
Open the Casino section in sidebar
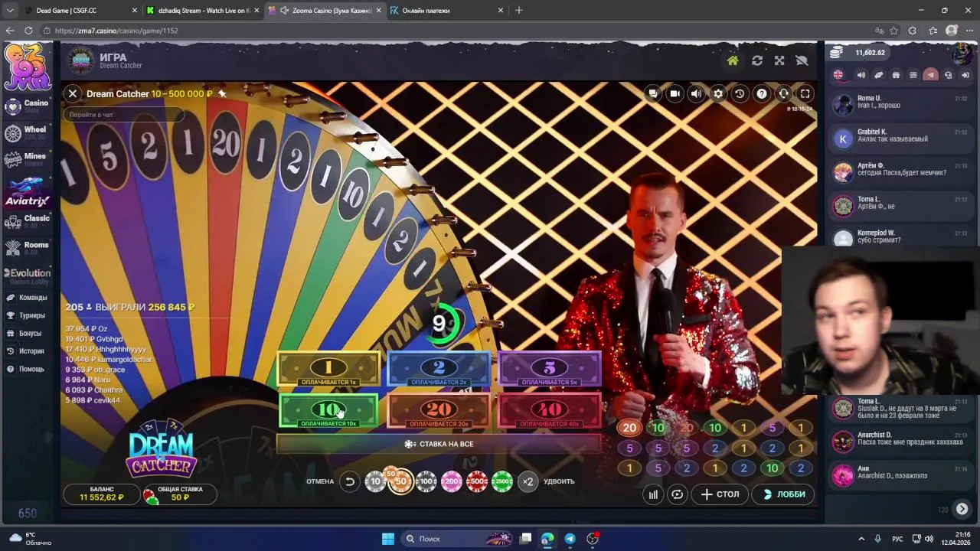27,106
